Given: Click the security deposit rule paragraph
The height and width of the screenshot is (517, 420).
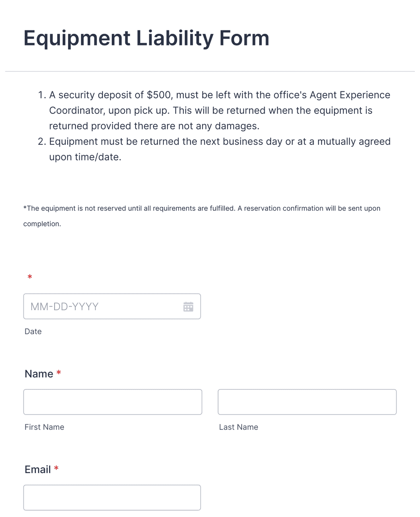Looking at the screenshot, I should (x=219, y=111).
